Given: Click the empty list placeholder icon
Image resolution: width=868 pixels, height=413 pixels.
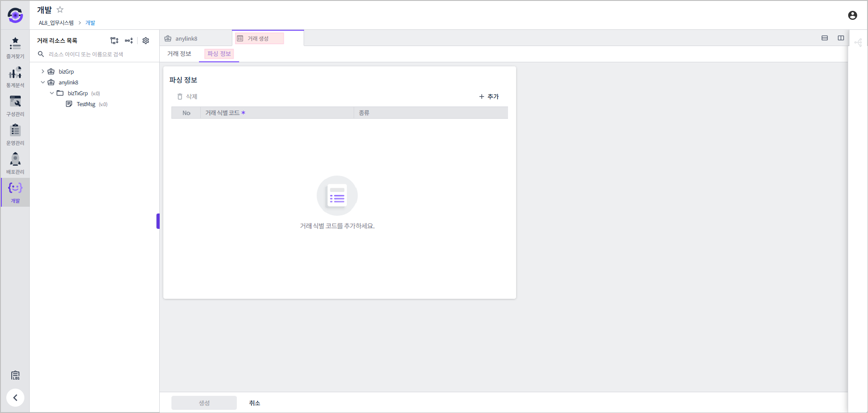Looking at the screenshot, I should click(x=337, y=195).
